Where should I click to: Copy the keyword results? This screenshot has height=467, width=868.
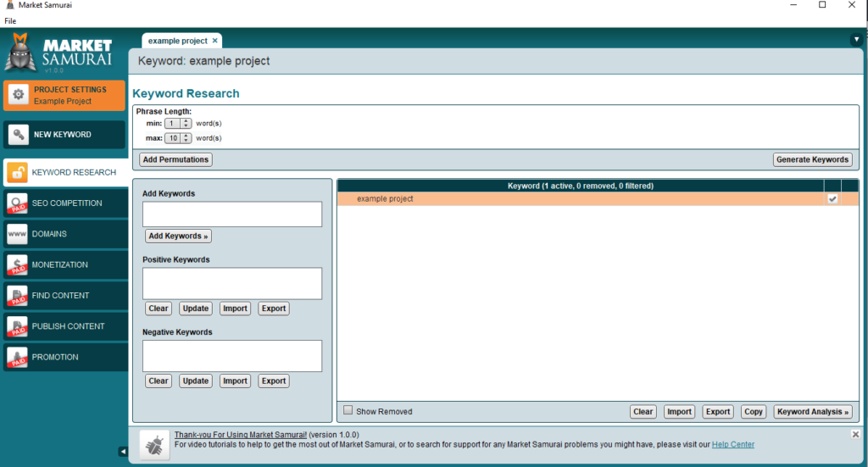pyautogui.click(x=754, y=412)
